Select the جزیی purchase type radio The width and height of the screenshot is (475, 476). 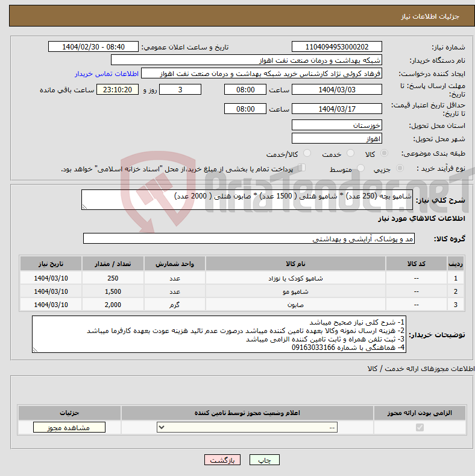click(400, 168)
